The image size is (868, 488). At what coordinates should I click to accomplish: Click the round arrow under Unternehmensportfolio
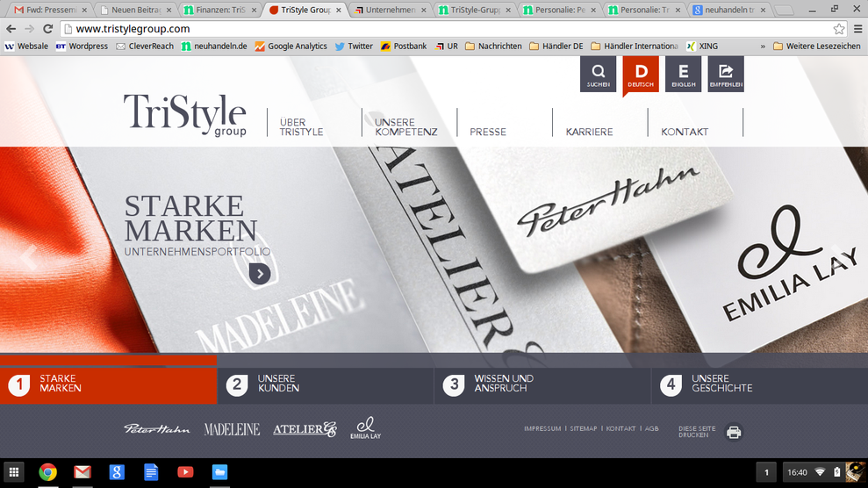[x=260, y=273]
